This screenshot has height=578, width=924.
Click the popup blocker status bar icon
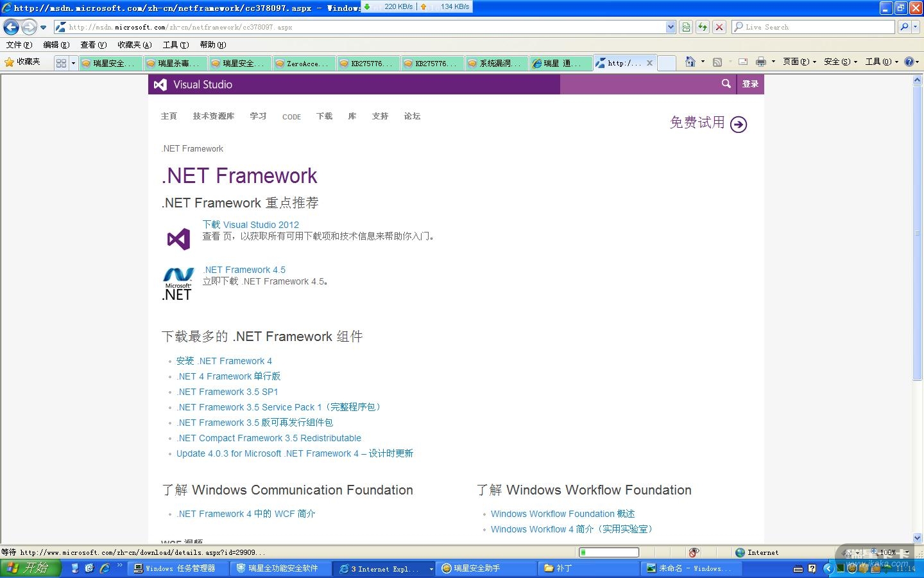tap(694, 552)
